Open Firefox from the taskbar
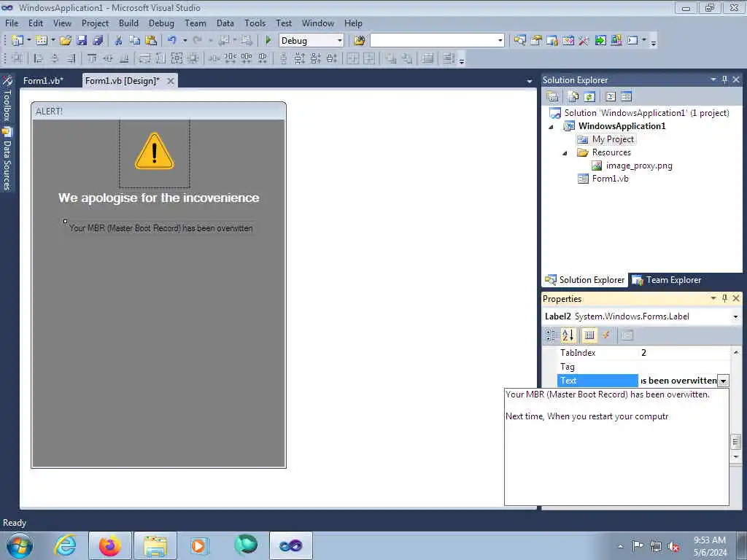The height and width of the screenshot is (560, 747). (x=109, y=545)
